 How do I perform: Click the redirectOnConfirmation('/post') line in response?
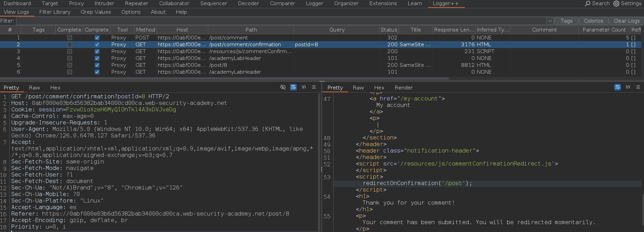click(417, 183)
